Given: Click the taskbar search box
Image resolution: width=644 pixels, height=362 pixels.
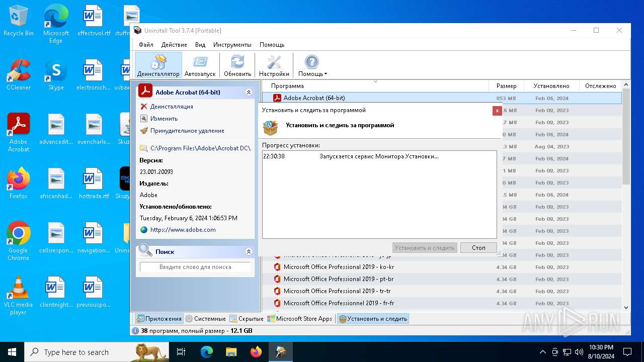Looking at the screenshot, I should point(97,352).
